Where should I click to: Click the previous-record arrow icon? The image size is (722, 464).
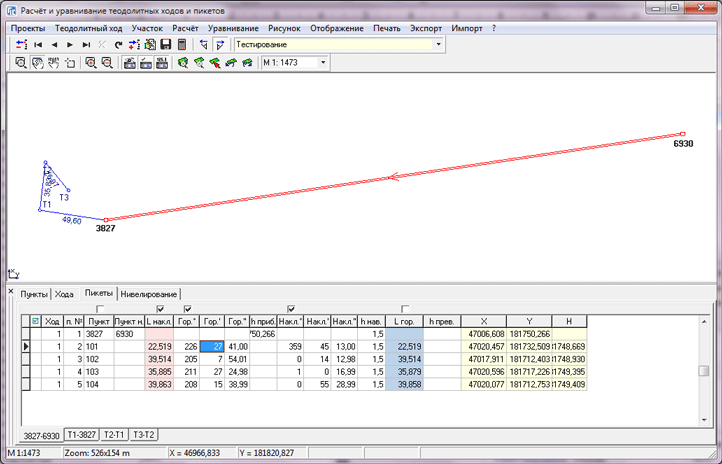54,45
